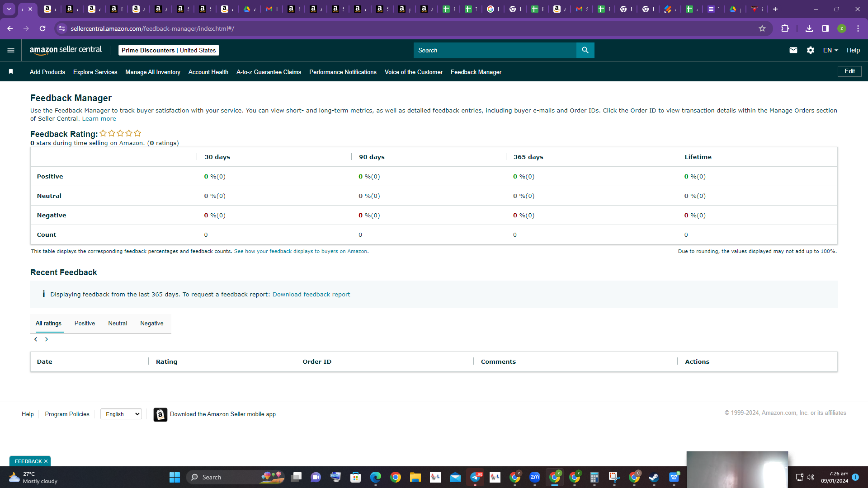Click the Help link in header
This screenshot has width=868, height=488.
[853, 50]
